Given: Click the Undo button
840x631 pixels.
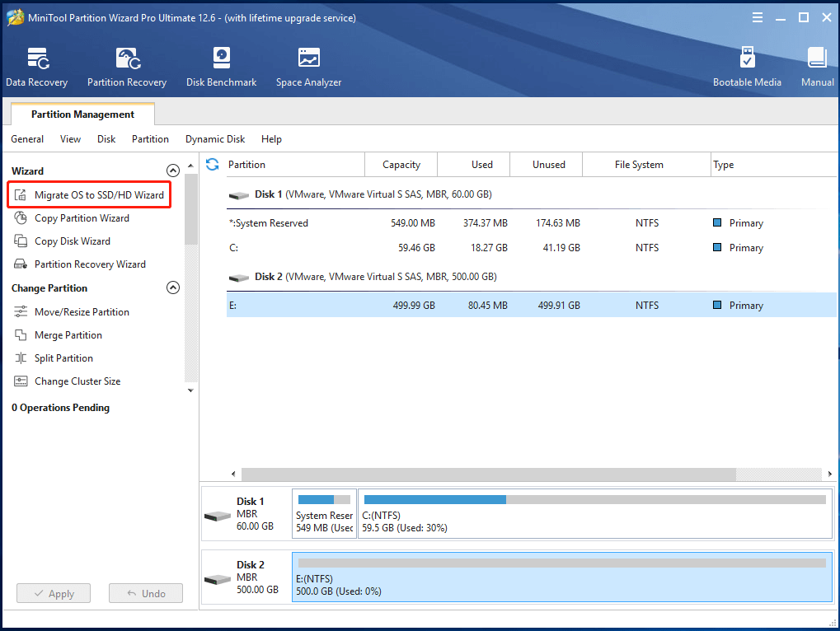Looking at the screenshot, I should [146, 593].
